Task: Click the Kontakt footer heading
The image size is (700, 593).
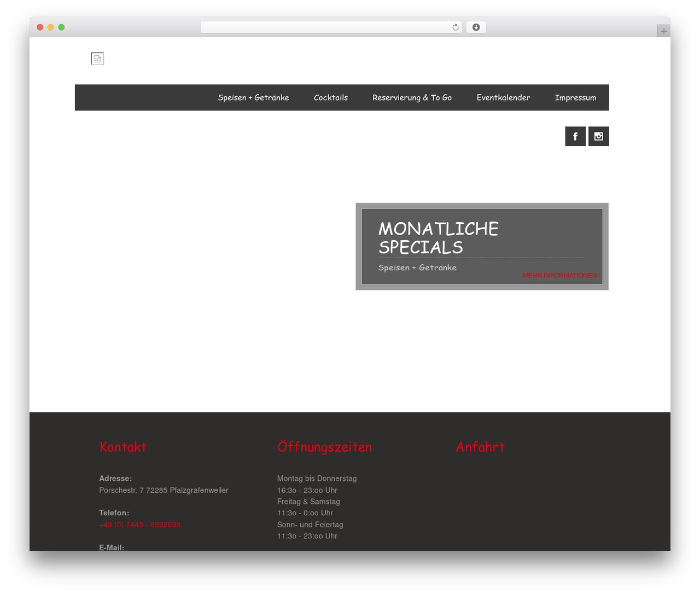Action: point(123,447)
